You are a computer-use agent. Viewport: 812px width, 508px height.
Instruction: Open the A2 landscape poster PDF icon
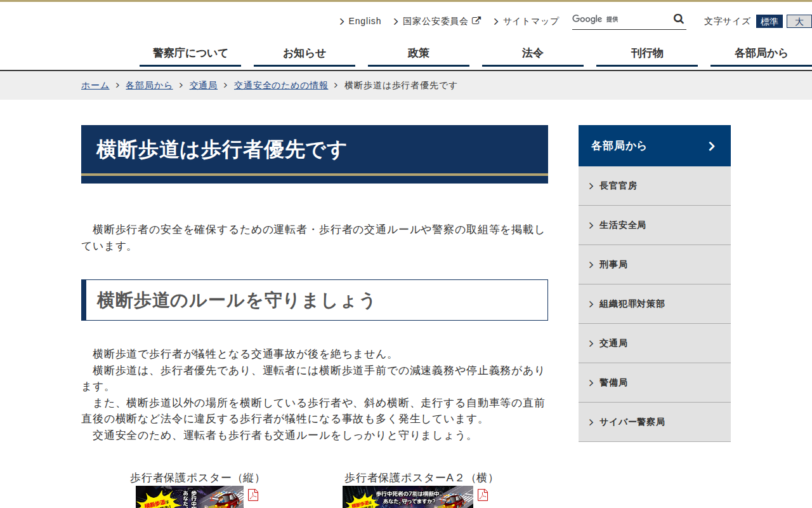tap(483, 495)
